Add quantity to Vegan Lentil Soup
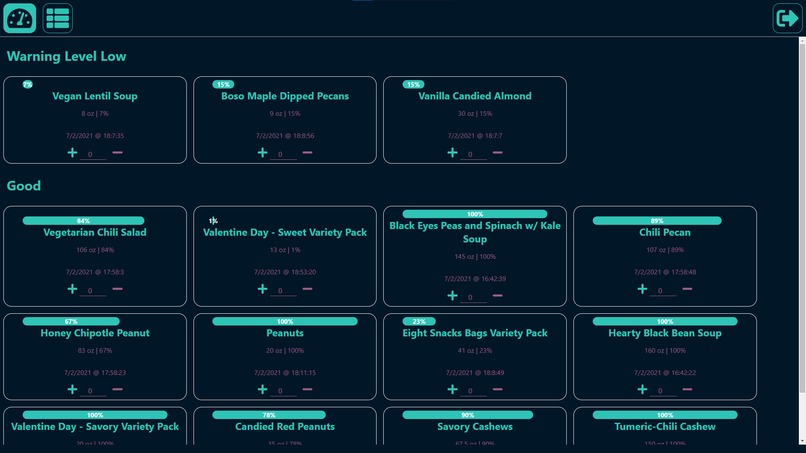This screenshot has height=453, width=806. [x=72, y=153]
